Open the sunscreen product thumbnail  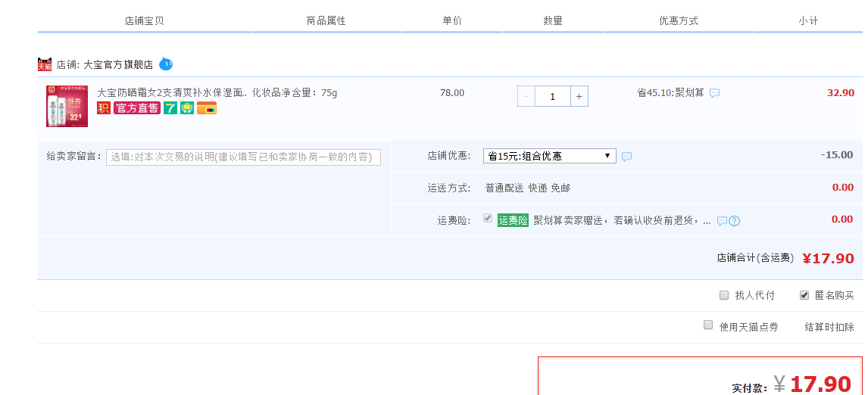pyautogui.click(x=67, y=106)
